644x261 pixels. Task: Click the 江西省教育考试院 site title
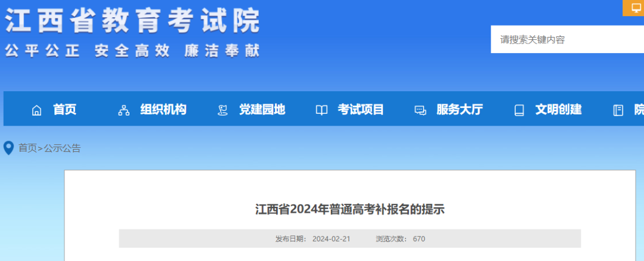[x=132, y=20]
